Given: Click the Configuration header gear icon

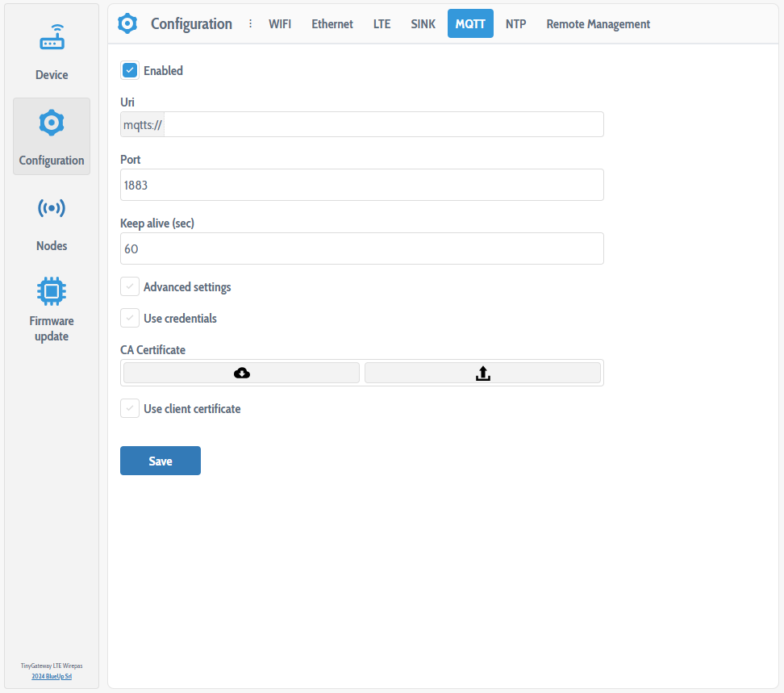Looking at the screenshot, I should point(127,23).
